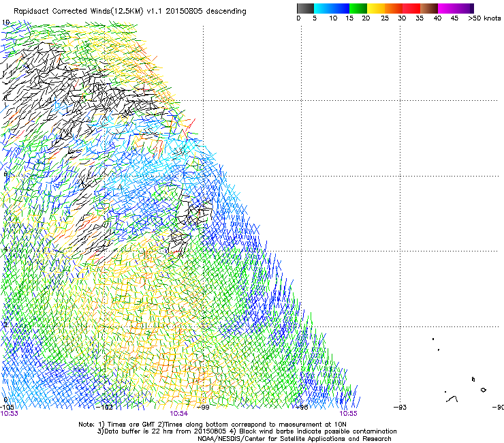Click the 'Times are GMT' note line

coord(212,425)
